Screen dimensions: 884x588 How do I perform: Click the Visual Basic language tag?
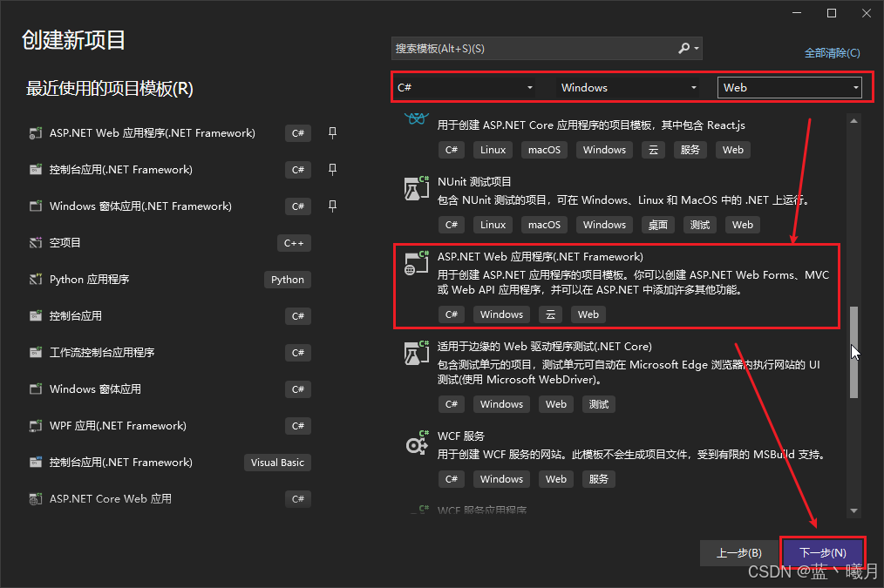[277, 463]
